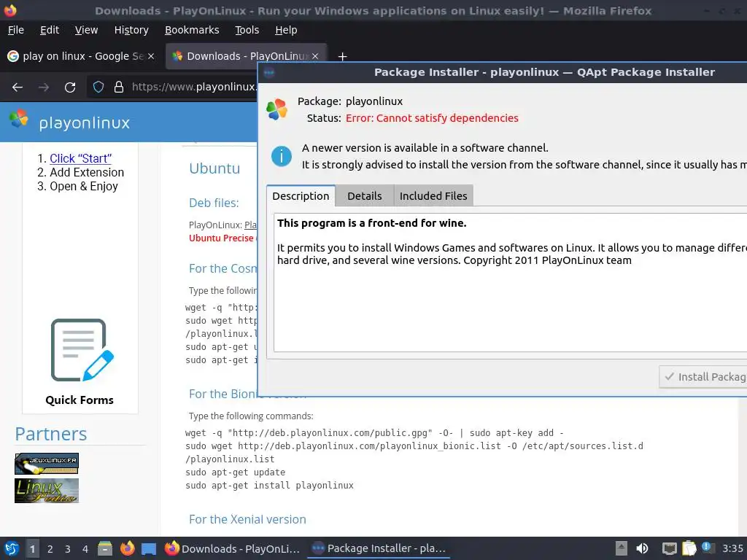Switch to virtual desktop 4
The height and width of the screenshot is (560, 747).
tap(85, 548)
